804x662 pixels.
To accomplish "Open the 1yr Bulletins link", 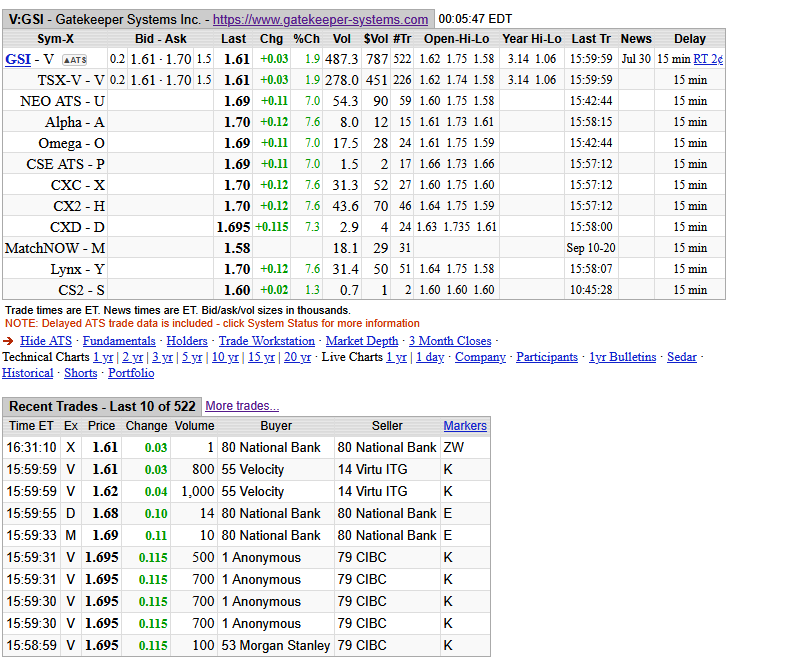I will pos(622,357).
